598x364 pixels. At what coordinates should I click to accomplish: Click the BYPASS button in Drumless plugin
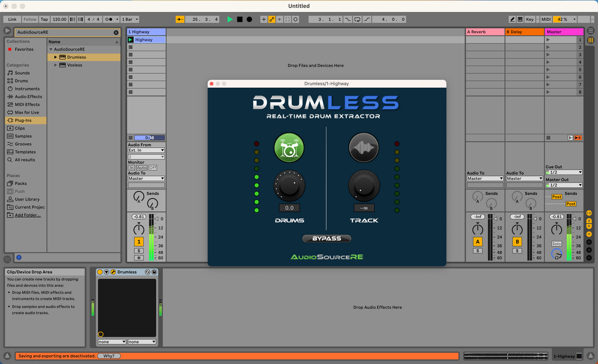click(327, 238)
